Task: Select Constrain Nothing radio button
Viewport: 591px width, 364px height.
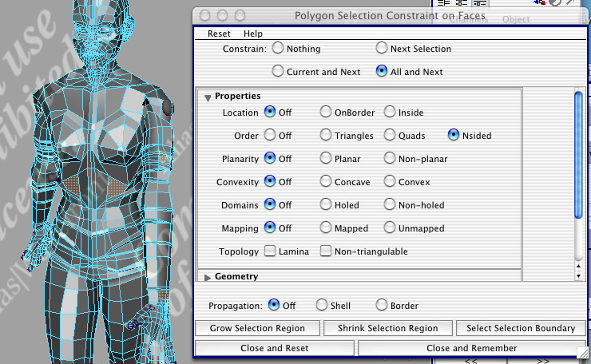Action: tap(278, 49)
